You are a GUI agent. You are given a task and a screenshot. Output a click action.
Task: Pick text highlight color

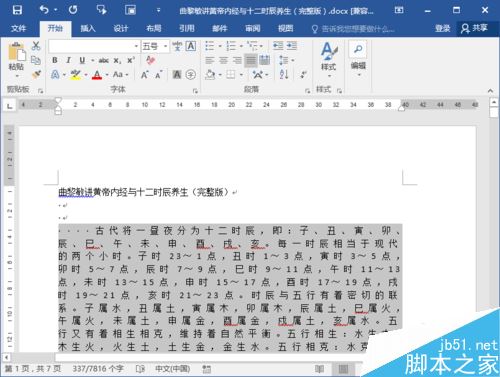pos(76,74)
